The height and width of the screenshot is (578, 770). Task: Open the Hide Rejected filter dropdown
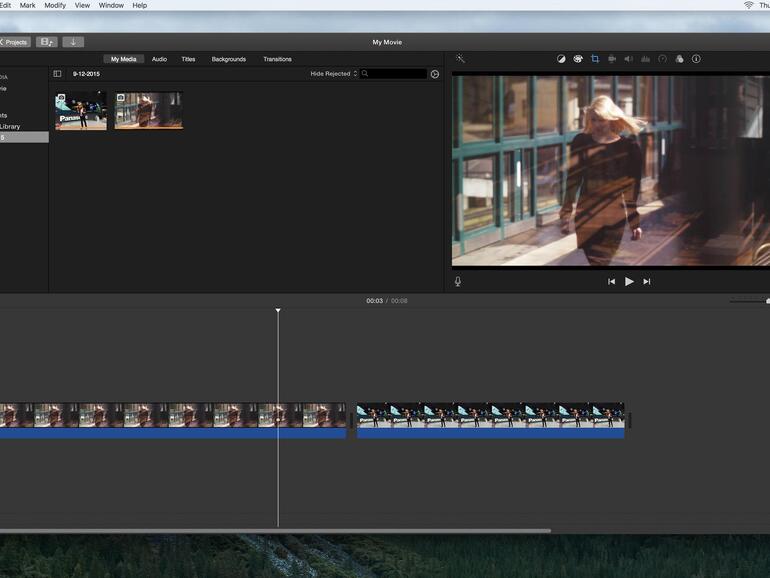tap(333, 74)
